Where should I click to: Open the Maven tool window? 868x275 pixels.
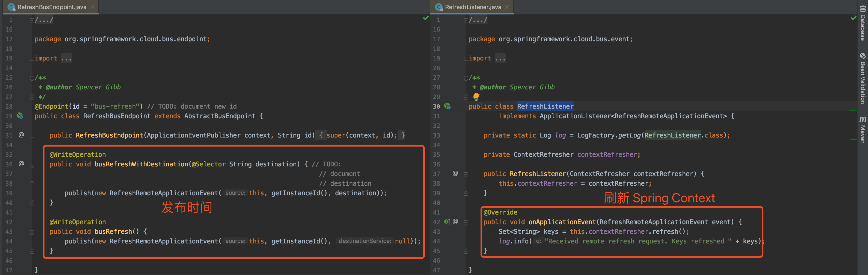coord(863,130)
